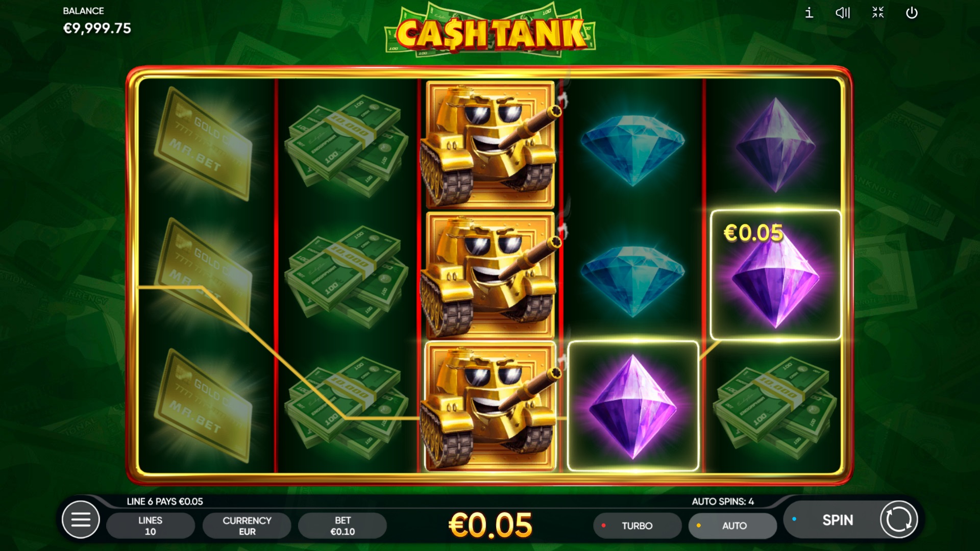The image size is (980, 551).
Task: Open the Lines 10 selector
Action: [150, 526]
